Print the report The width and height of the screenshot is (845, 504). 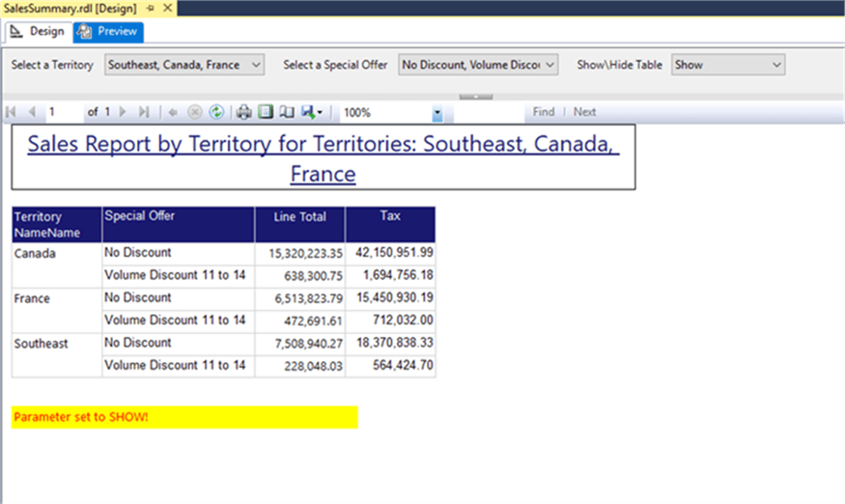(x=244, y=112)
